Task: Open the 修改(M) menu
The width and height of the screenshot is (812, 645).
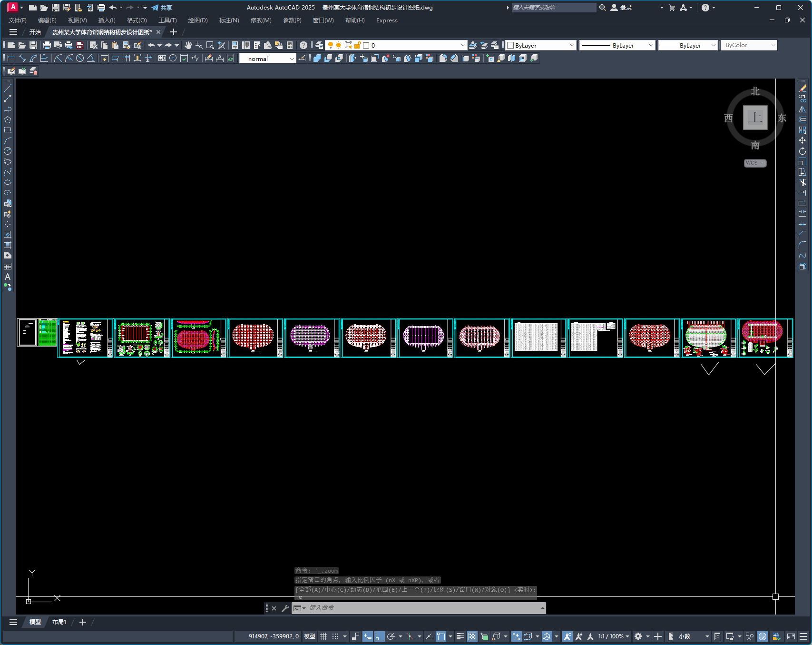Action: 261,20
